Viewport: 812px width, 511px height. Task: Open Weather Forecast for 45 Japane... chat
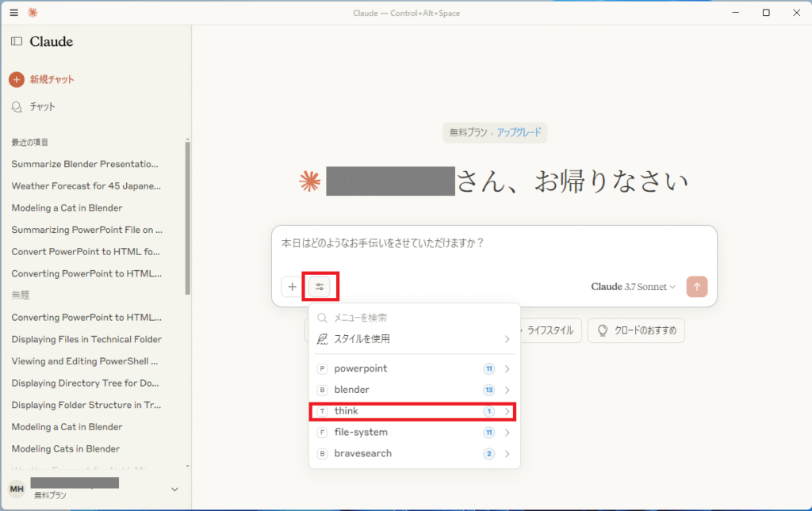tap(86, 185)
